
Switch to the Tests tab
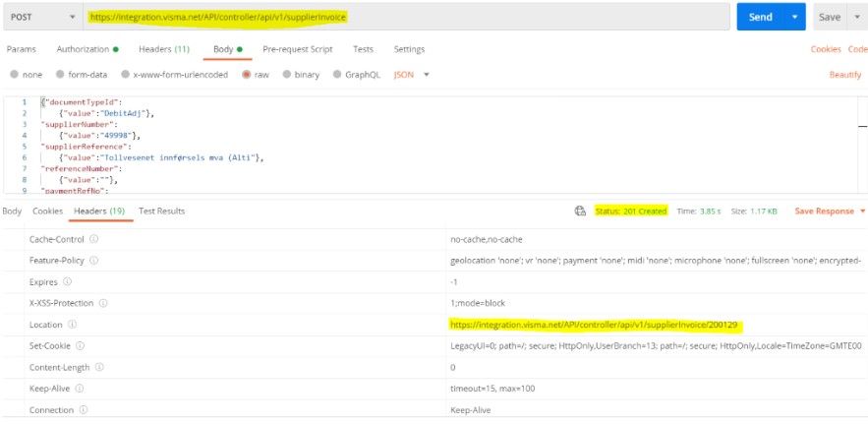point(363,49)
